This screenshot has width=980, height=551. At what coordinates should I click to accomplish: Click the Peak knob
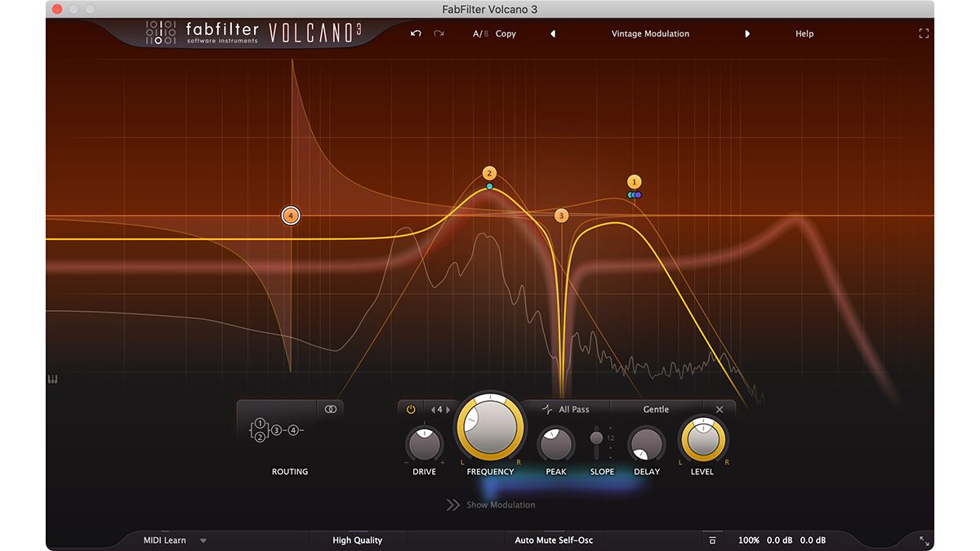point(555,446)
